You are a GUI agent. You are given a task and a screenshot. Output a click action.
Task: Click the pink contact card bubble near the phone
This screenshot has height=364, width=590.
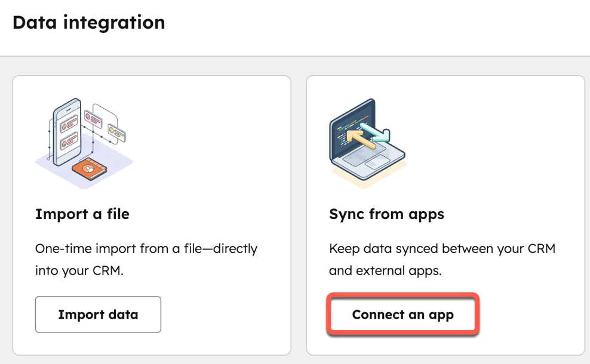tap(93, 119)
